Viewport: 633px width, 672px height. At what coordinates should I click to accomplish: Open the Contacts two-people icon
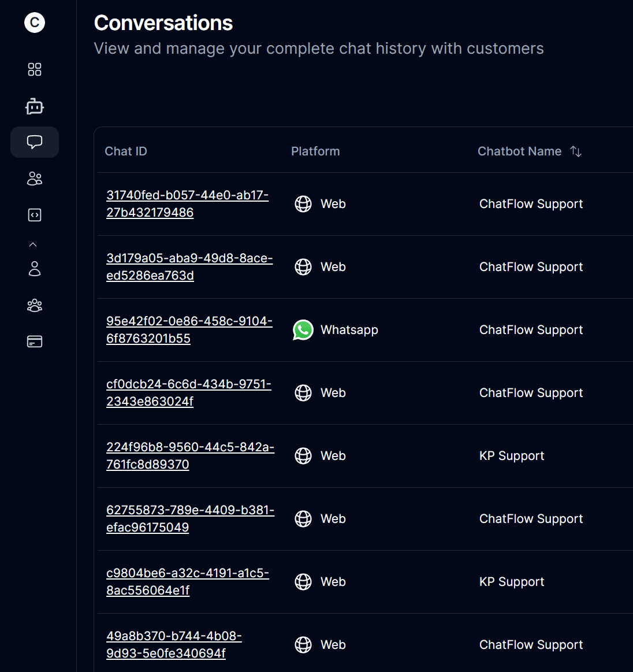(35, 179)
